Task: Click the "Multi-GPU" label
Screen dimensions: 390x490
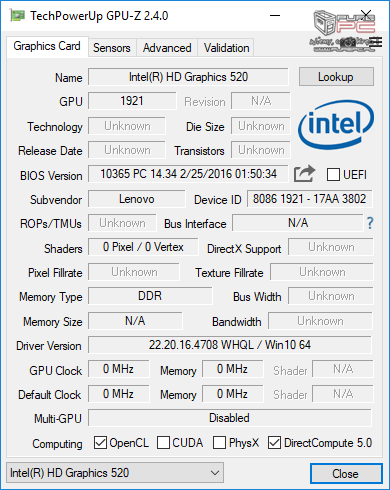Action: [58, 419]
